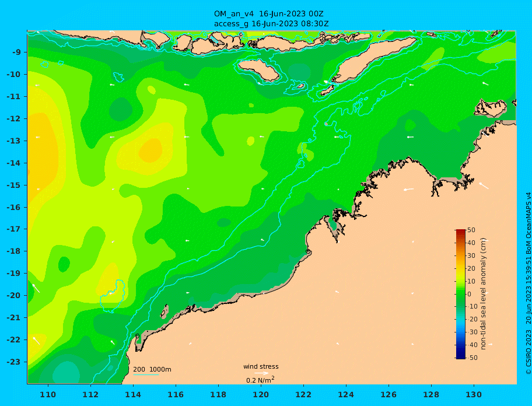Click the longitude label 126
Screen dimensions: 532x406
pos(388,394)
